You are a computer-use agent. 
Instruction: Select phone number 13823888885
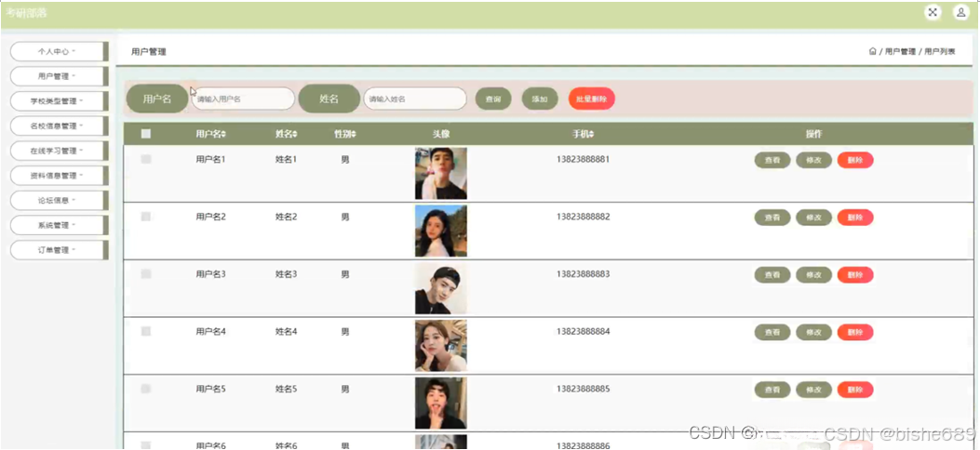click(x=583, y=389)
